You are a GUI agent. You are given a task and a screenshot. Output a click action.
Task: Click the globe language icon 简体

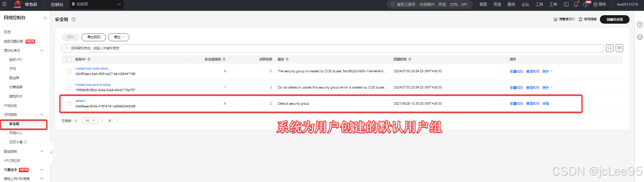600,4
